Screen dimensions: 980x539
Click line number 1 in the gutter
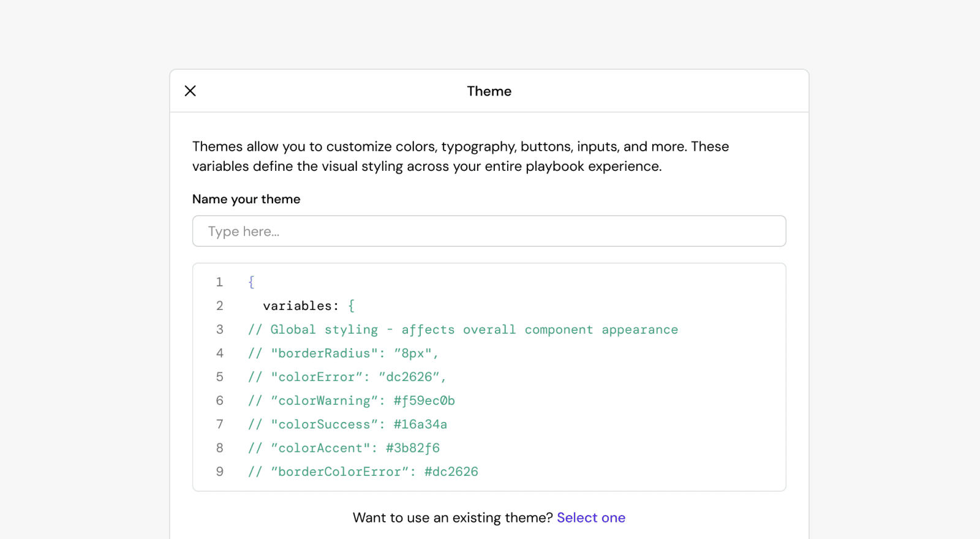pyautogui.click(x=219, y=282)
